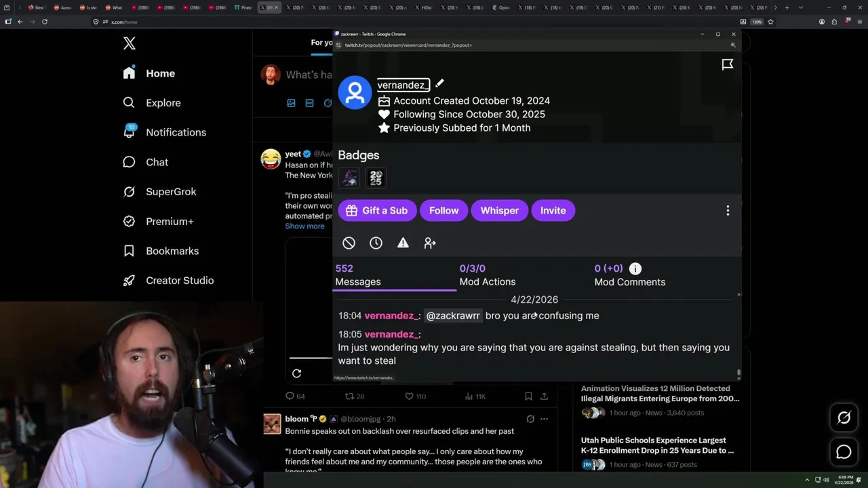
Task: Click the @zackrawrr mention in chat
Action: 453,316
